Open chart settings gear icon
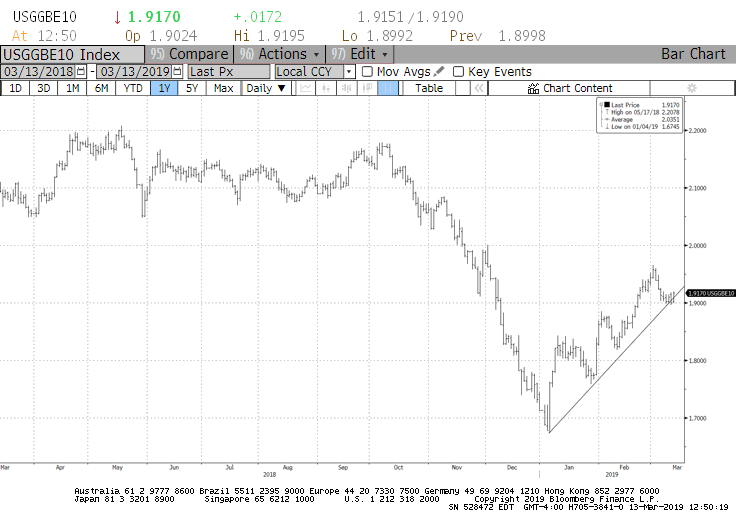This screenshot has height=530, width=736. [690, 88]
